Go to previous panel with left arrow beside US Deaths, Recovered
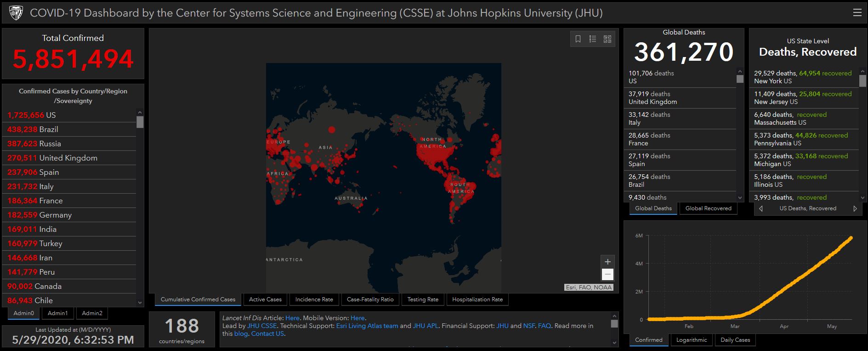The width and height of the screenshot is (868, 351). (761, 208)
